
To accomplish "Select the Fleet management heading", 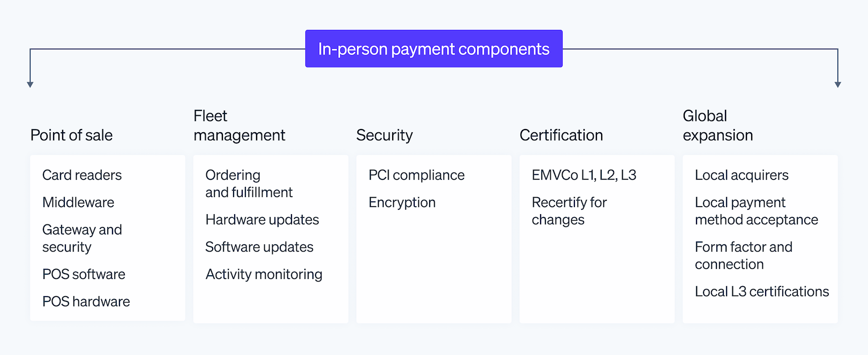I will [239, 125].
